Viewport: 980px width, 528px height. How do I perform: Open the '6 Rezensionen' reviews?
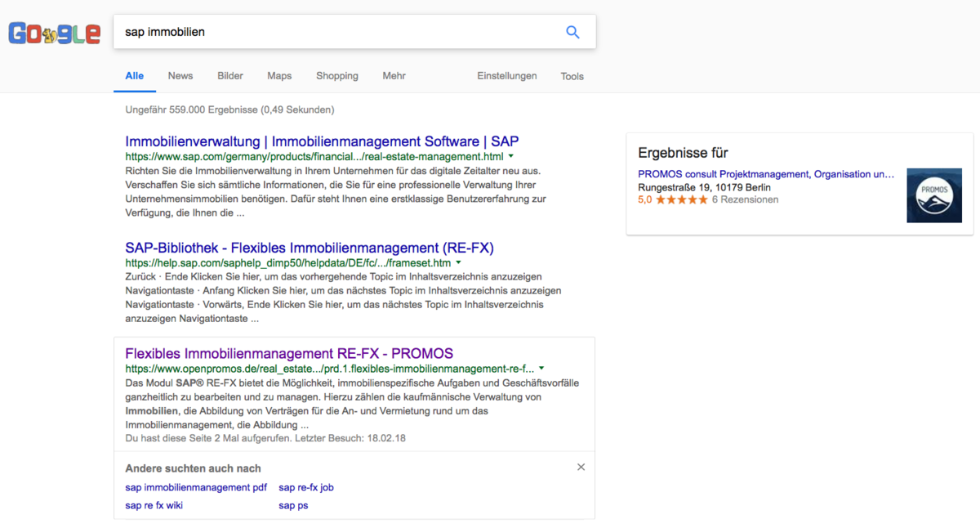(745, 199)
